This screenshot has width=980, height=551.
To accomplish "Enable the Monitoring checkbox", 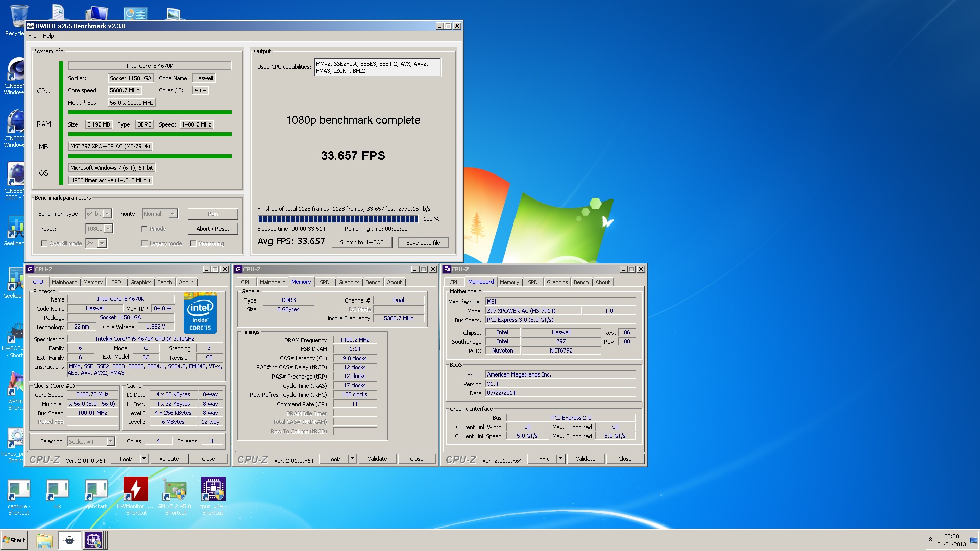I will pyautogui.click(x=193, y=243).
